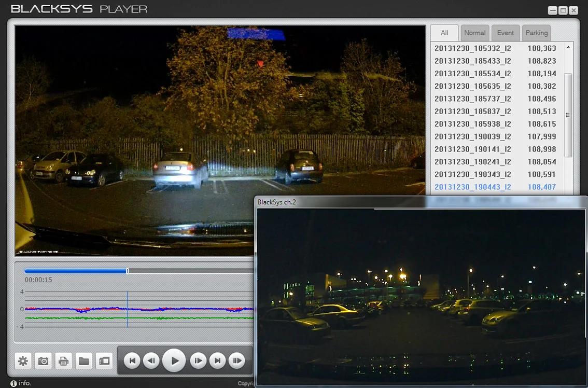
Task: Jump to the previous file
Action: tap(132, 361)
